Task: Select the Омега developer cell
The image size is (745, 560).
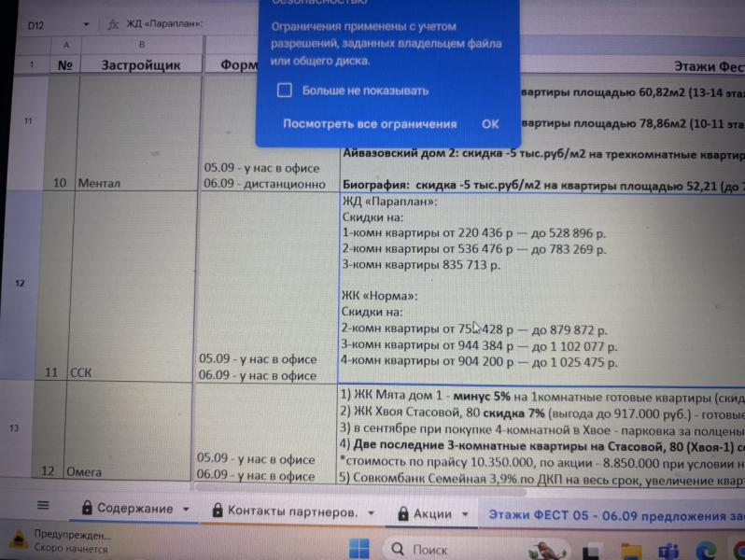Action: point(127,432)
